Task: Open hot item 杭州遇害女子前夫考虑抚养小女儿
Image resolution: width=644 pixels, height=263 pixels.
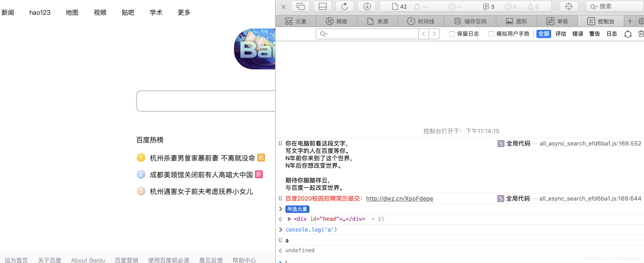Action: tap(201, 191)
